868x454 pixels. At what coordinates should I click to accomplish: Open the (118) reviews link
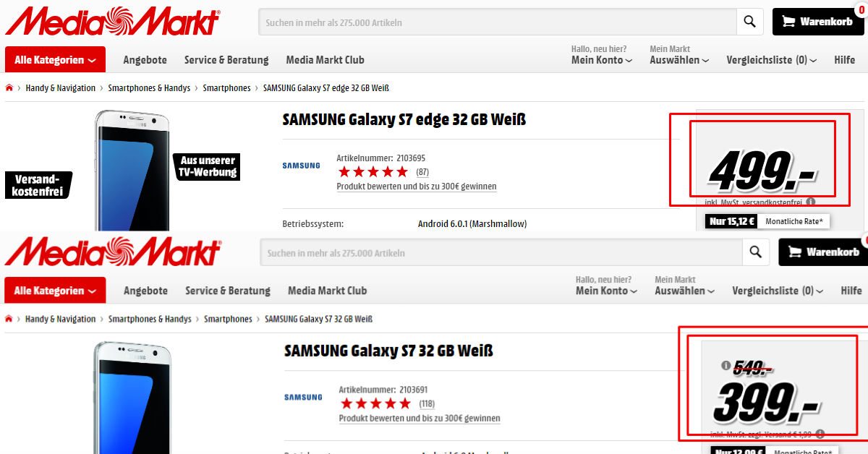click(x=427, y=403)
